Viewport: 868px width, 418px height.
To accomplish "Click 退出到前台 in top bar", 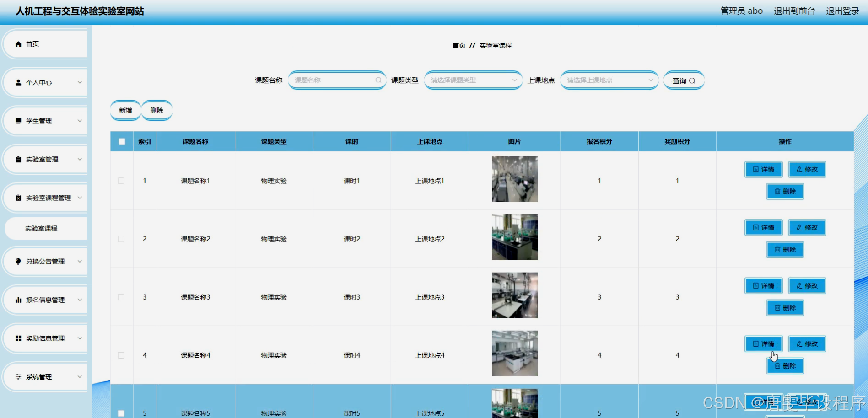I will click(x=794, y=11).
